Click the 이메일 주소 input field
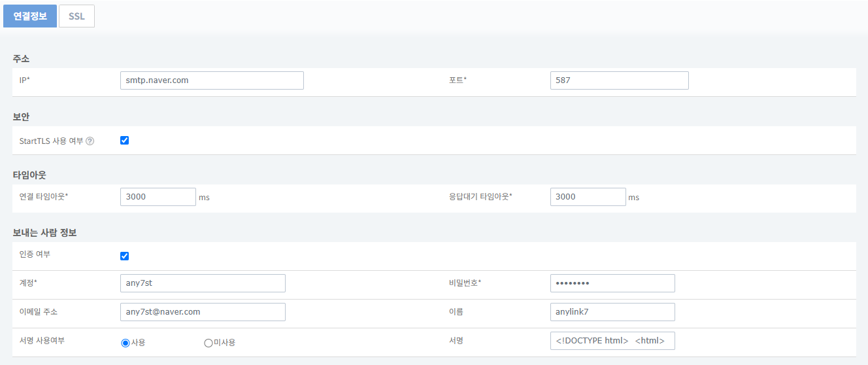Screen dimensions: 868x365 click(x=203, y=312)
